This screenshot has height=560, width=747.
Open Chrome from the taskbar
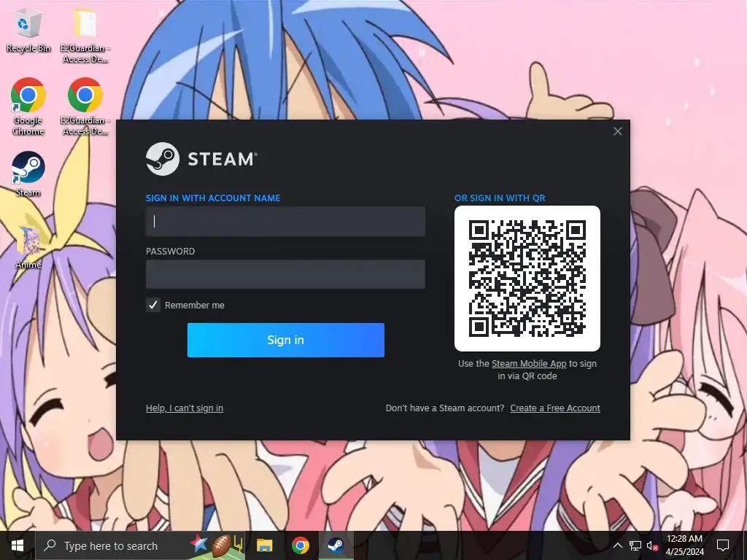300,545
